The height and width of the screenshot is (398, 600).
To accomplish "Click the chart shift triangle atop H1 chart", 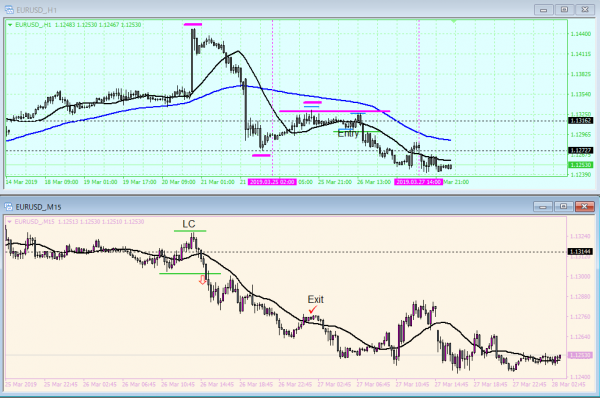I will pos(453,22).
